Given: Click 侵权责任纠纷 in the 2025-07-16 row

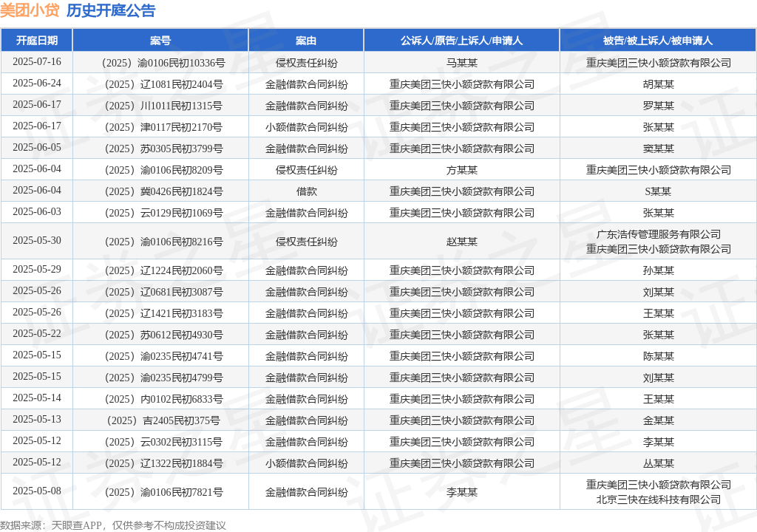Looking at the screenshot, I should pyautogui.click(x=306, y=63).
